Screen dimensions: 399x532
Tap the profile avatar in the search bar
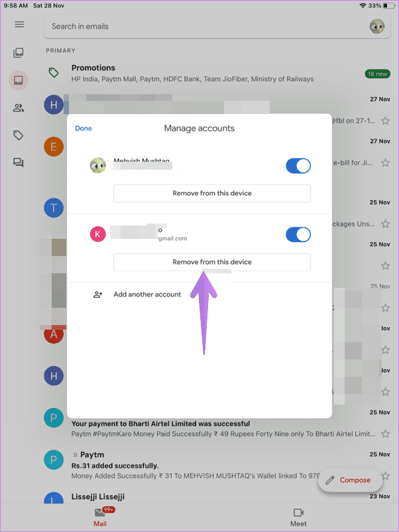[377, 26]
